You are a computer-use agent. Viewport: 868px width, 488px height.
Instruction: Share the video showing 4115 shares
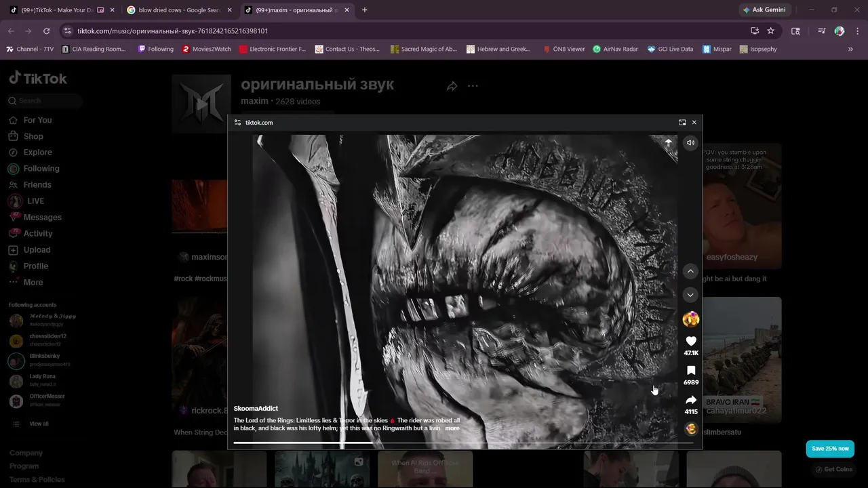point(691,400)
